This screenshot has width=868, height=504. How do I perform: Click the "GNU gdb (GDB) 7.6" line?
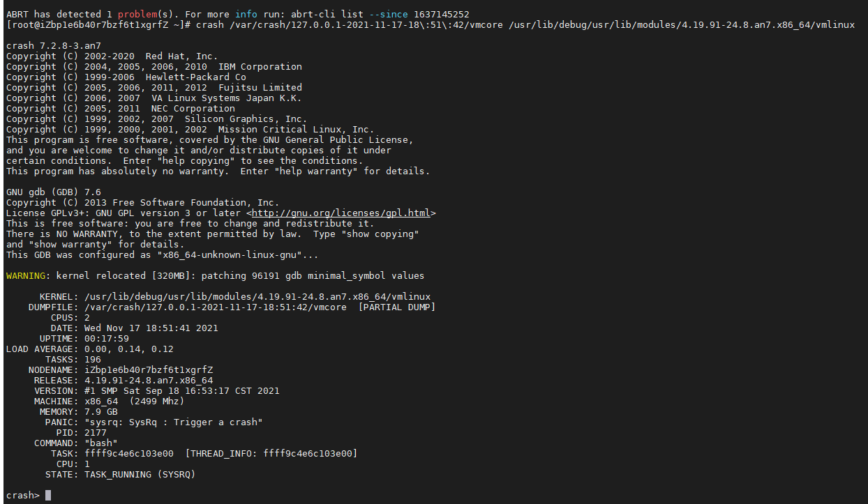point(53,192)
